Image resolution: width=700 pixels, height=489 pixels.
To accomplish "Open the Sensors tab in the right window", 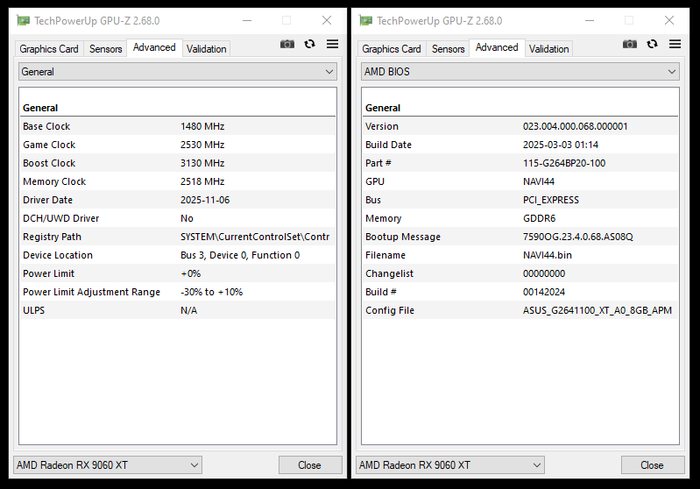I will tap(448, 49).
